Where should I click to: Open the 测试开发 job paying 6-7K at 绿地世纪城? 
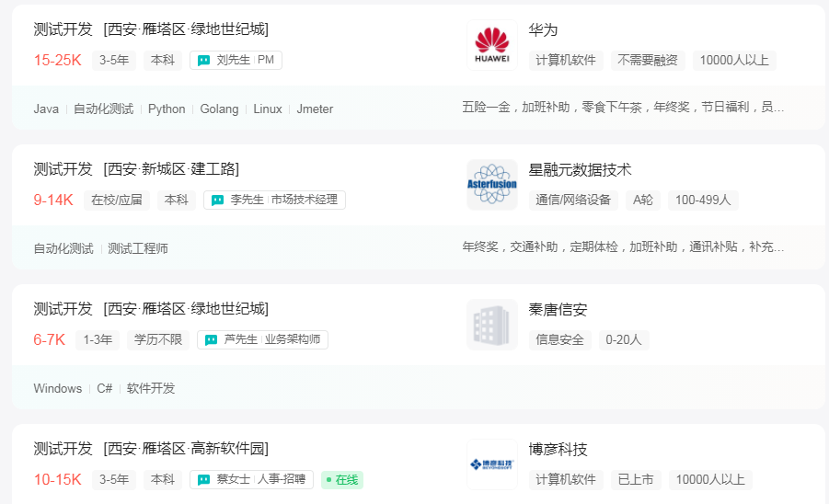point(151,308)
